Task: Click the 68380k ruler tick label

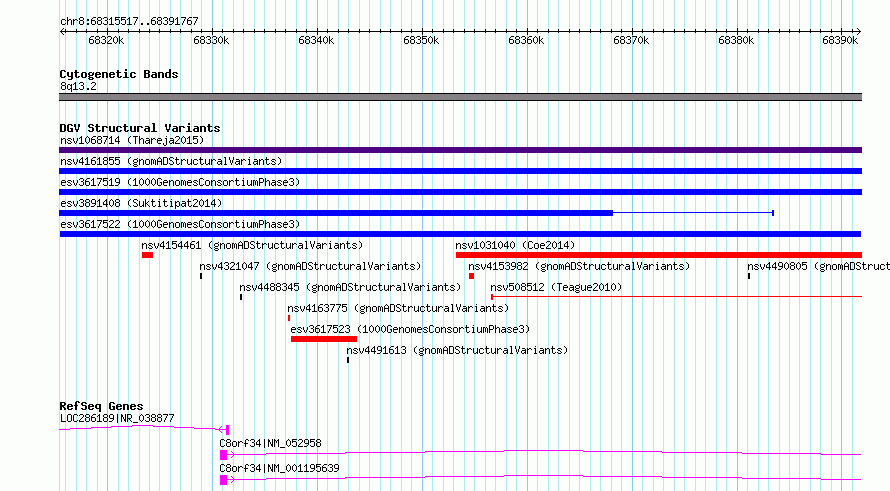Action: (x=736, y=40)
